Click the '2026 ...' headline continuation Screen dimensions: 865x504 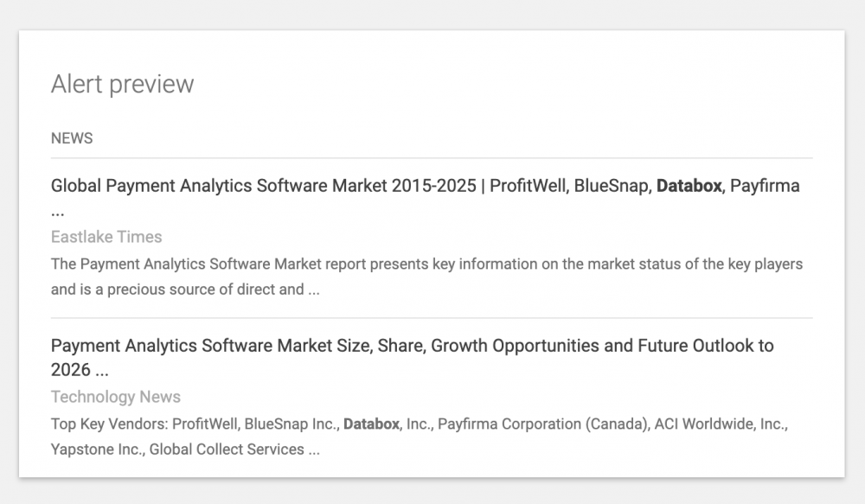80,370
